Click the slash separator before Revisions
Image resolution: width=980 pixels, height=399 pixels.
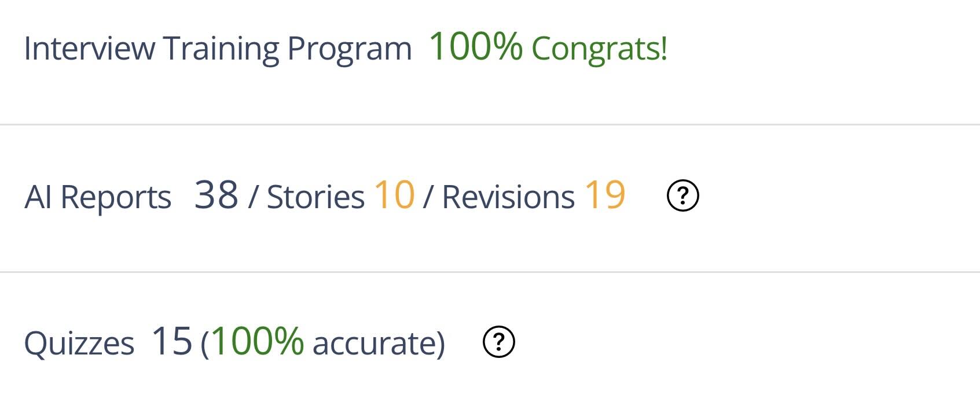click(428, 197)
